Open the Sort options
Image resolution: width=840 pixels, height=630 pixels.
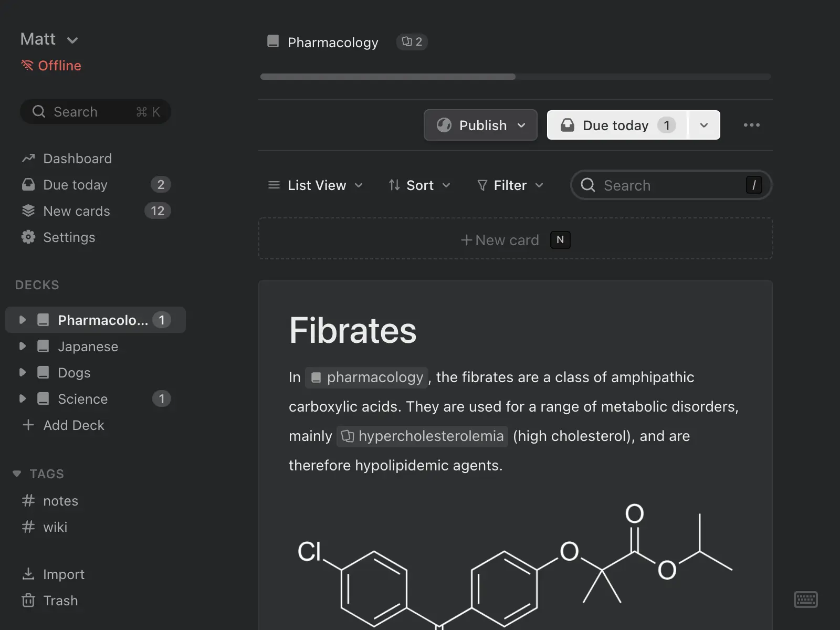[419, 185]
